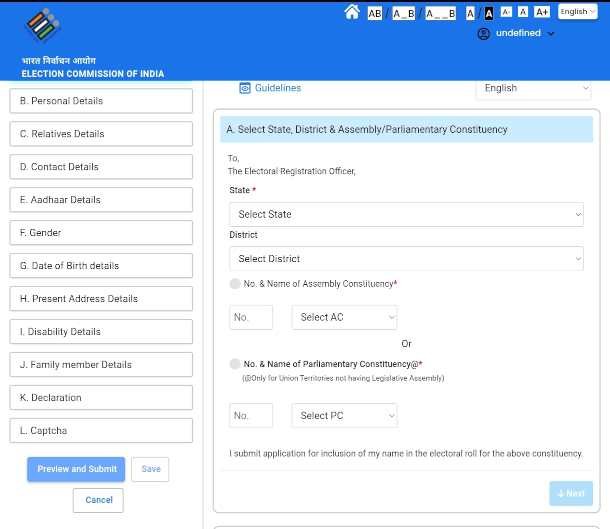Screen dimensions: 610x529
Task: Expand the Select District dropdown
Action: pyautogui.click(x=406, y=259)
